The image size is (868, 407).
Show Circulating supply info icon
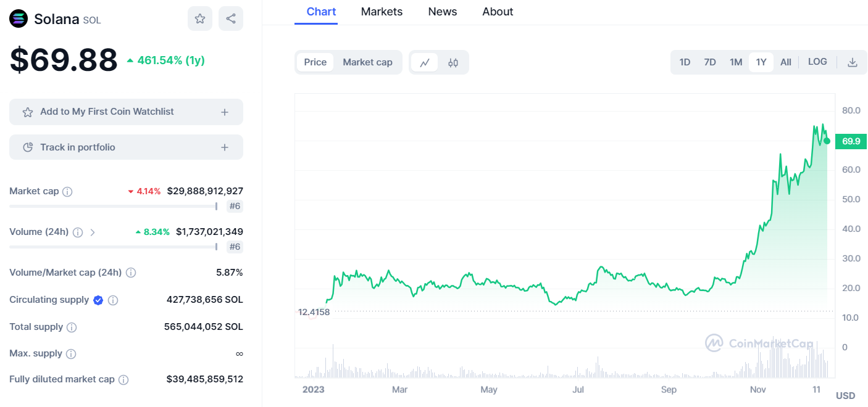[x=113, y=300]
